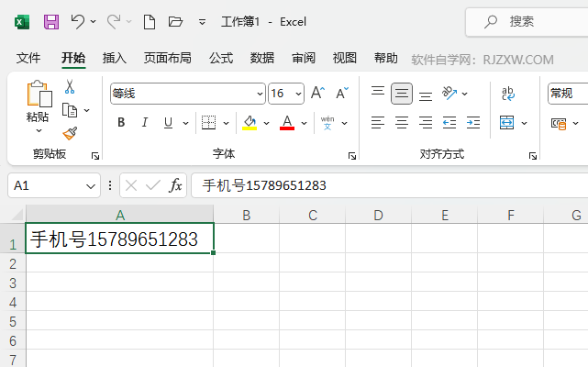The height and width of the screenshot is (367, 588).
Task: Select the Format Painter brush
Action: point(70,133)
